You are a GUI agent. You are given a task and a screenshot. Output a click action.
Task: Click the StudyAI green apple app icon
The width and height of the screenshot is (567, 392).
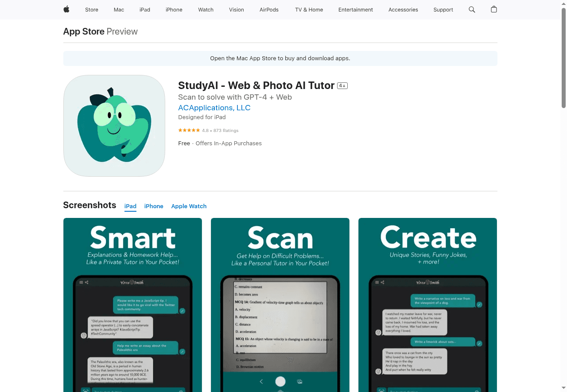(114, 126)
